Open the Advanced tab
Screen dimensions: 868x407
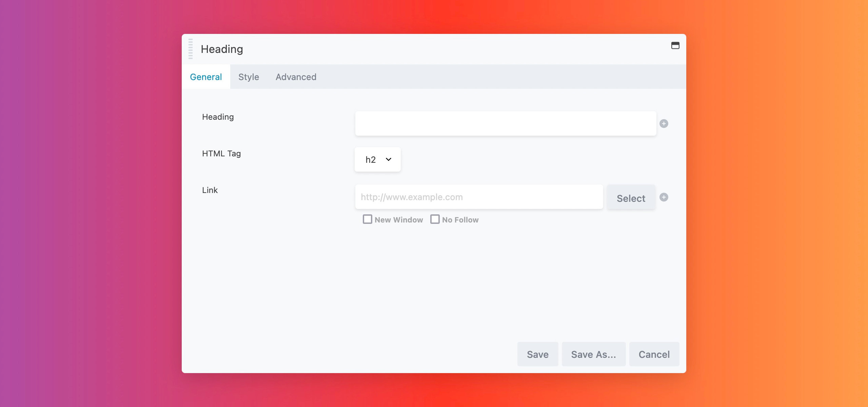tap(296, 77)
